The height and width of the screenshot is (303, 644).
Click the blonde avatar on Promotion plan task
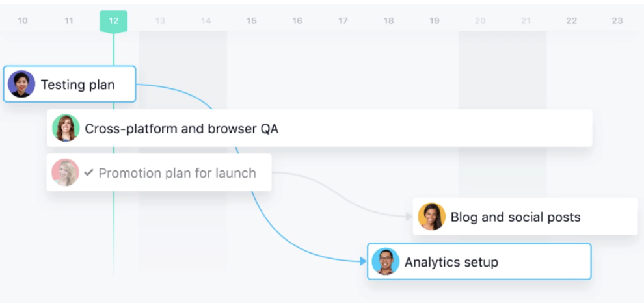(x=65, y=172)
